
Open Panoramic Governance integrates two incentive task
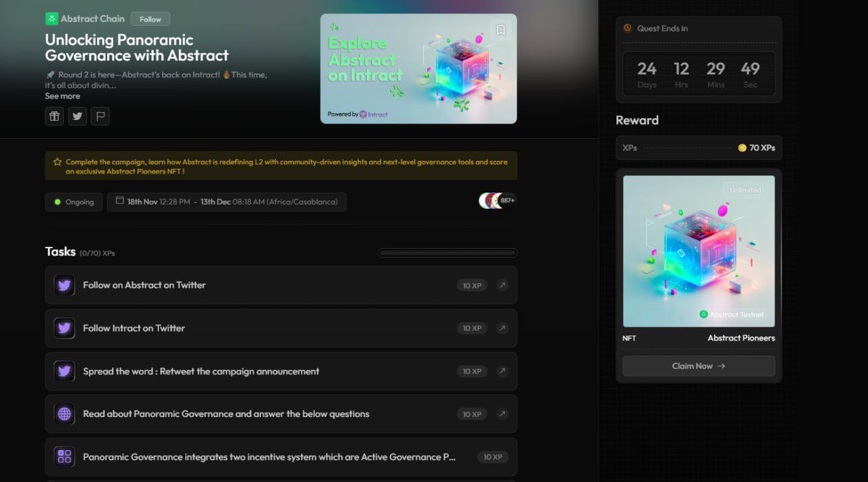(281, 457)
